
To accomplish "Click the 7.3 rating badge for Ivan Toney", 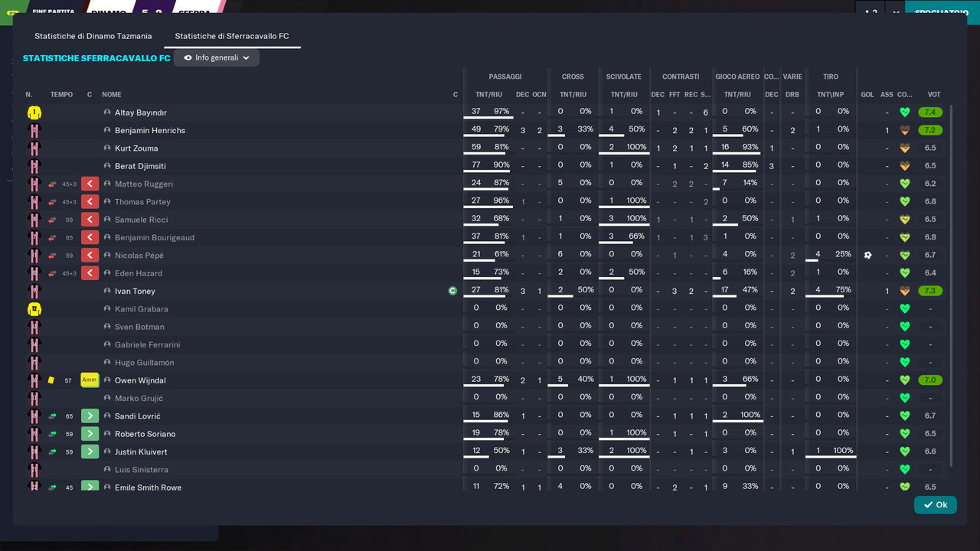I will point(930,291).
